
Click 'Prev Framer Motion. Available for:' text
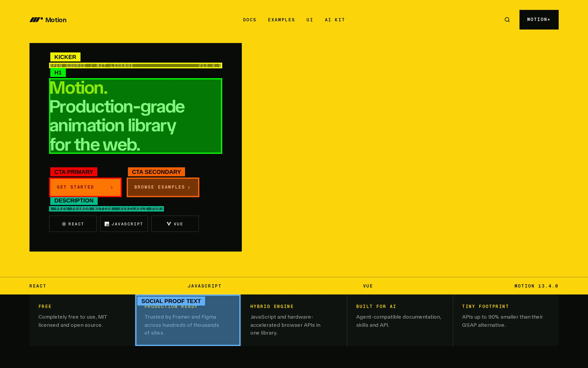click(x=106, y=209)
